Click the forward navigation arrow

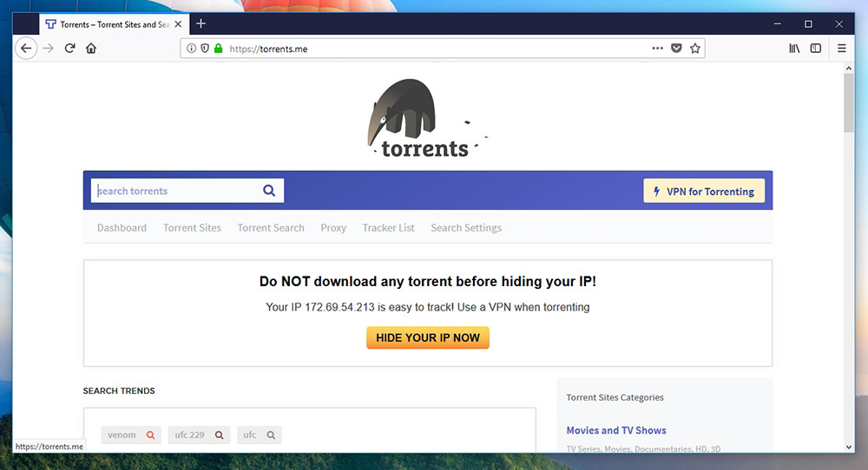pos(48,48)
